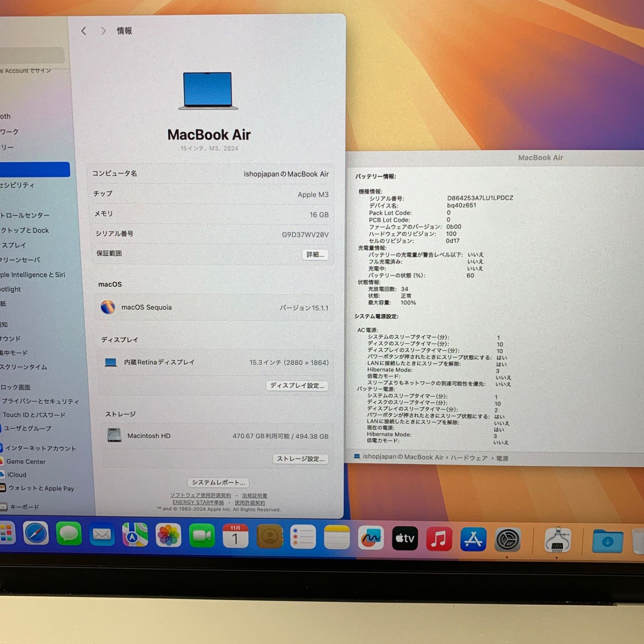Viewport: 644px width, 644px height.
Task: Click the Maps icon in Dock
Action: pos(135,535)
